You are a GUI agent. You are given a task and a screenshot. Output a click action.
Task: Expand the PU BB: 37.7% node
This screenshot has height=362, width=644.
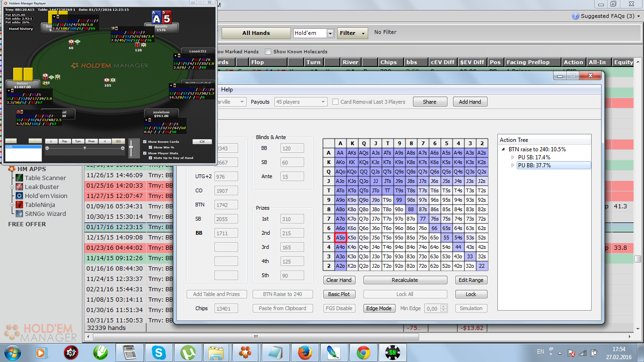pyautogui.click(x=513, y=165)
